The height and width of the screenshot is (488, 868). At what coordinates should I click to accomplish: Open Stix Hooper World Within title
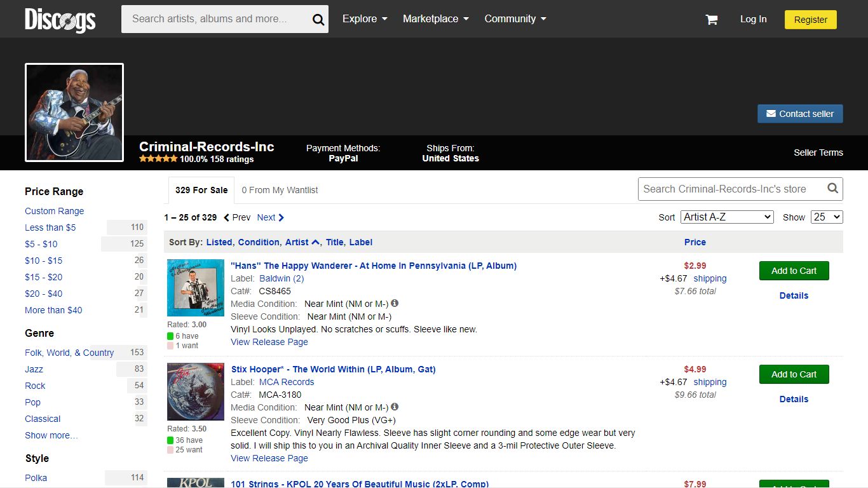pos(333,369)
